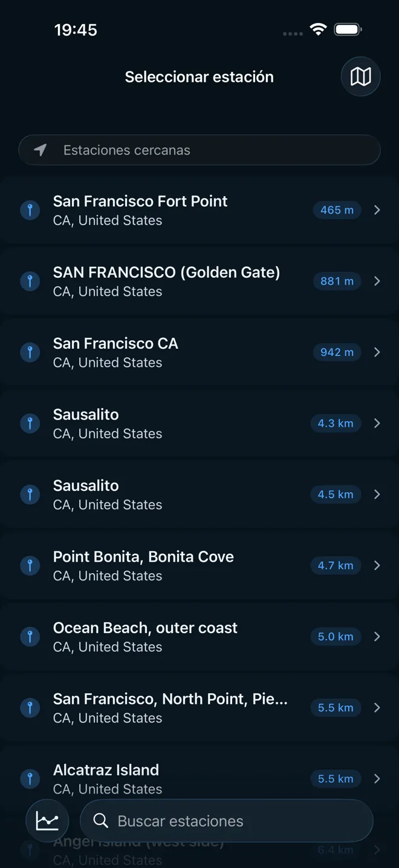399x868 pixels.
Task: Open the tide chart icon at bottom left
Action: [47, 820]
